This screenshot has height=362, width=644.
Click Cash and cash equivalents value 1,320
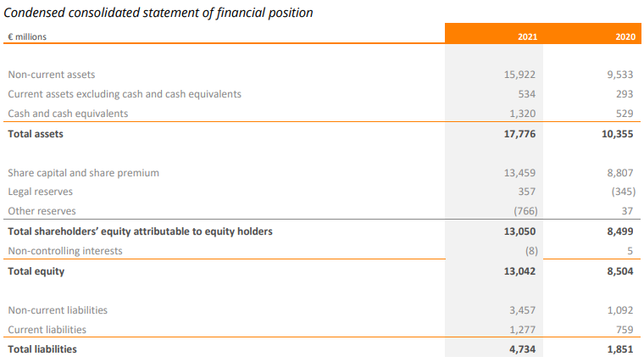[x=523, y=114]
